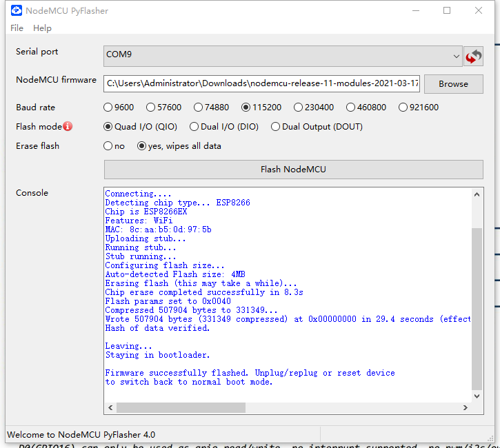Screen dimensions: 500x448
Task: Click the Browse button for firmware
Action: point(453,84)
